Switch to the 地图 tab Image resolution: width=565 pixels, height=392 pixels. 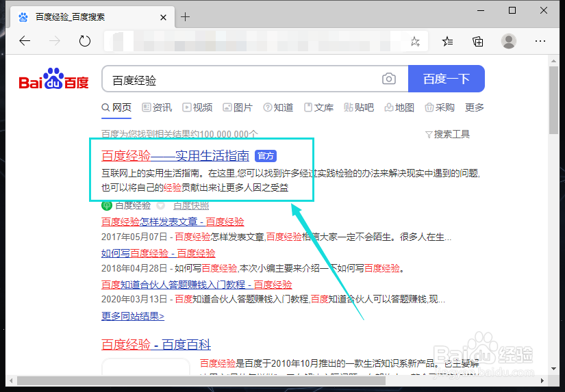point(399,107)
